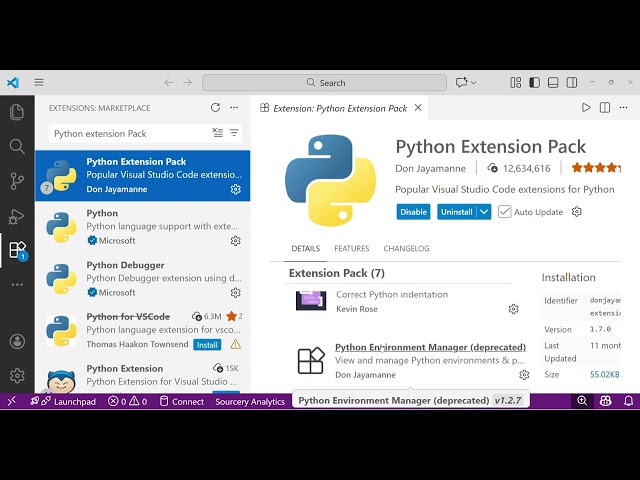Open manage gear for Python Extension Pack row
The image size is (640, 480).
click(x=236, y=189)
